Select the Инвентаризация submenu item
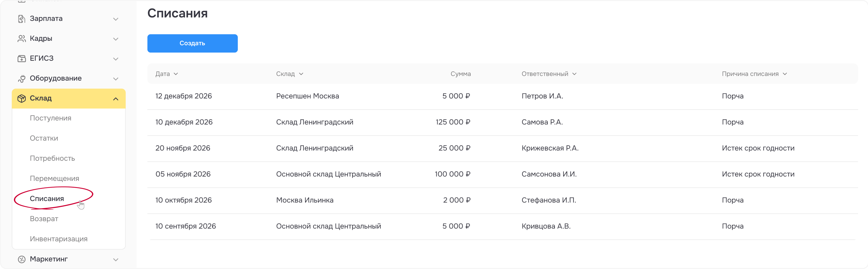 (59, 239)
